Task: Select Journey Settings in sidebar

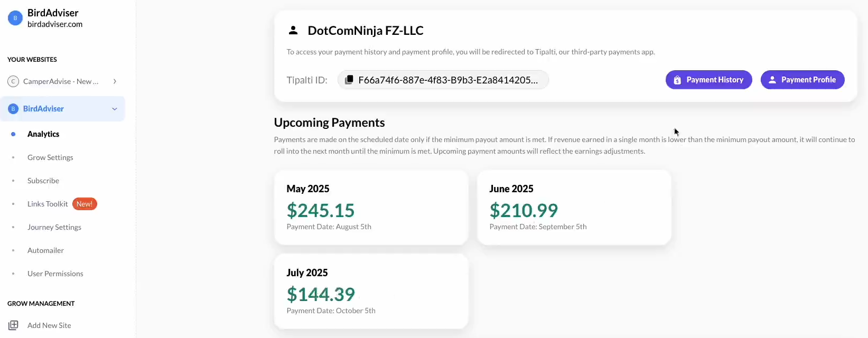Action: [54, 227]
